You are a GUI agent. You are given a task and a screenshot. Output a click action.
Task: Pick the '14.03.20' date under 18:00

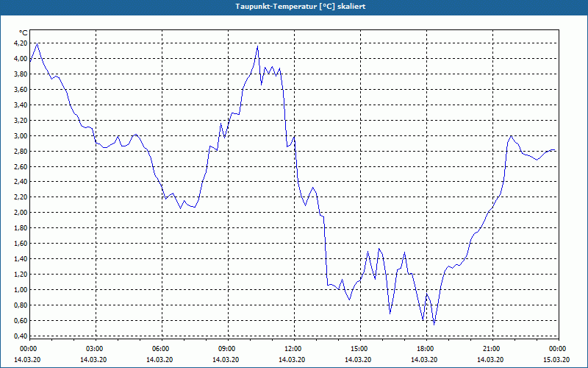pos(424,359)
